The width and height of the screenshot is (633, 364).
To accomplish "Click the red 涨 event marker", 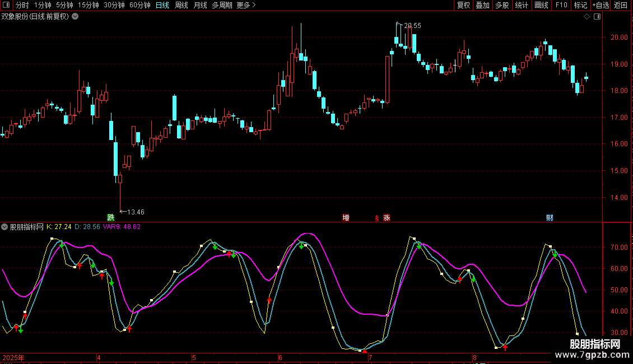I will click(x=387, y=217).
